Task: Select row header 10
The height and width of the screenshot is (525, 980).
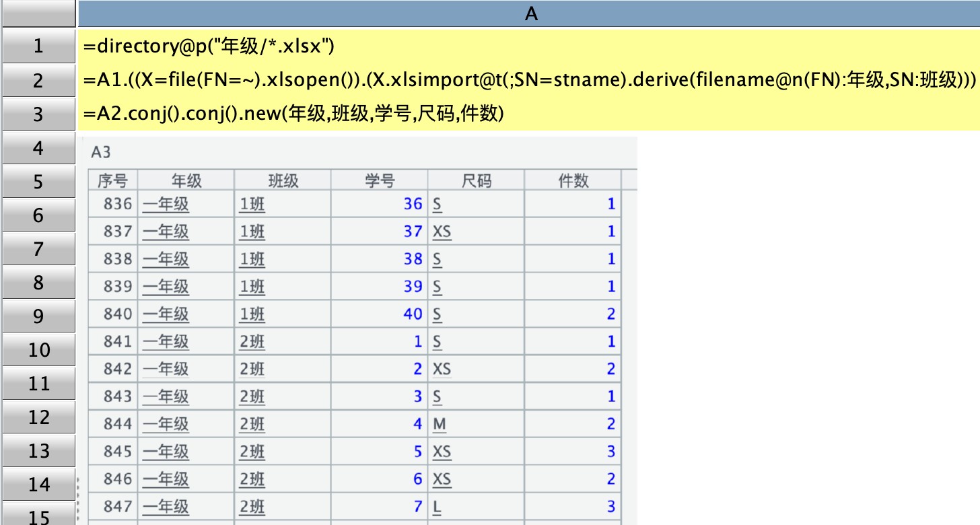Action: point(38,349)
